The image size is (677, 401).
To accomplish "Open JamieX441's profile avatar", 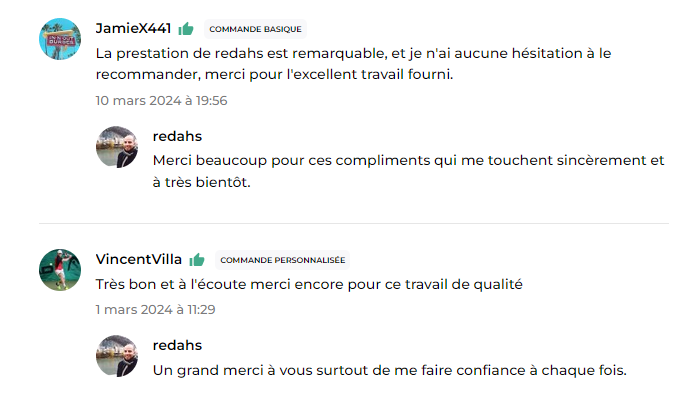I will pos(60,39).
